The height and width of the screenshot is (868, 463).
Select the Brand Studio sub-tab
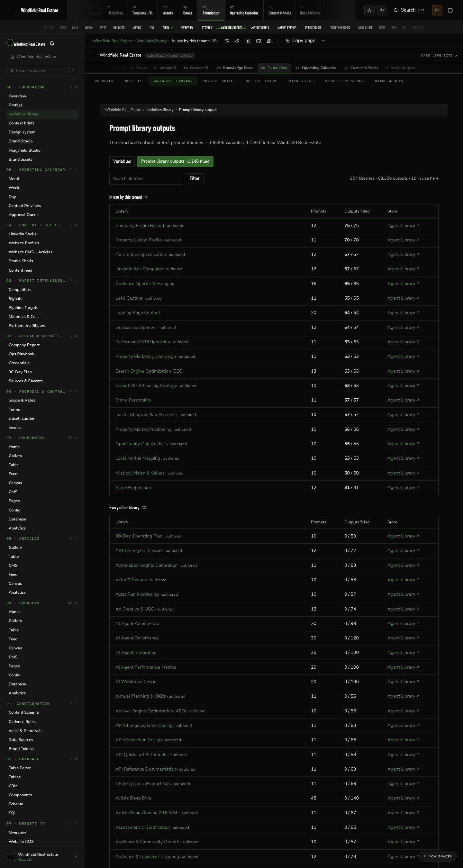pos(301,81)
